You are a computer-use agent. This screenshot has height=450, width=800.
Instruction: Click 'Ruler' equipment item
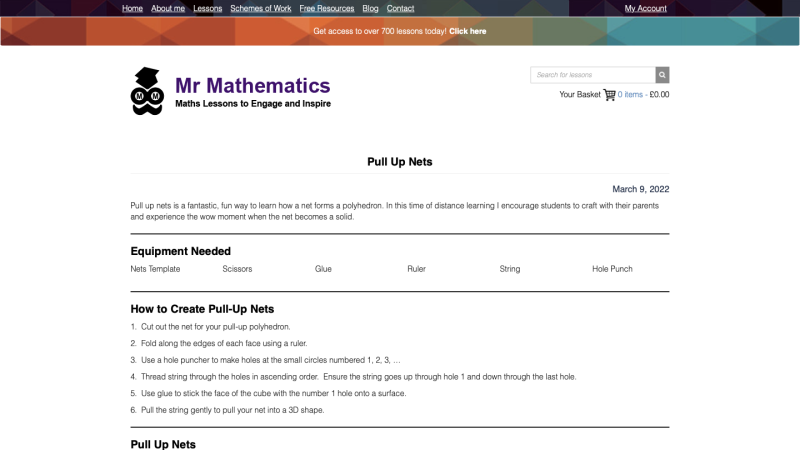[416, 269]
